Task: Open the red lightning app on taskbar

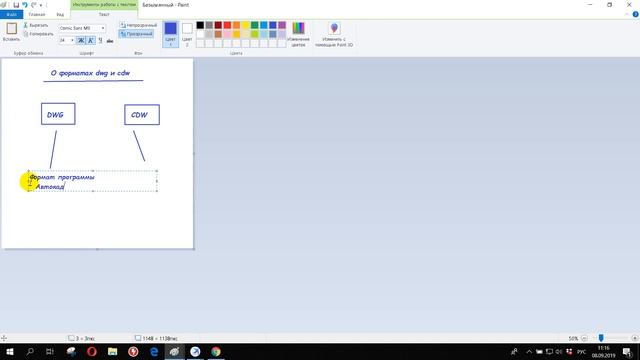Action: click(x=133, y=351)
